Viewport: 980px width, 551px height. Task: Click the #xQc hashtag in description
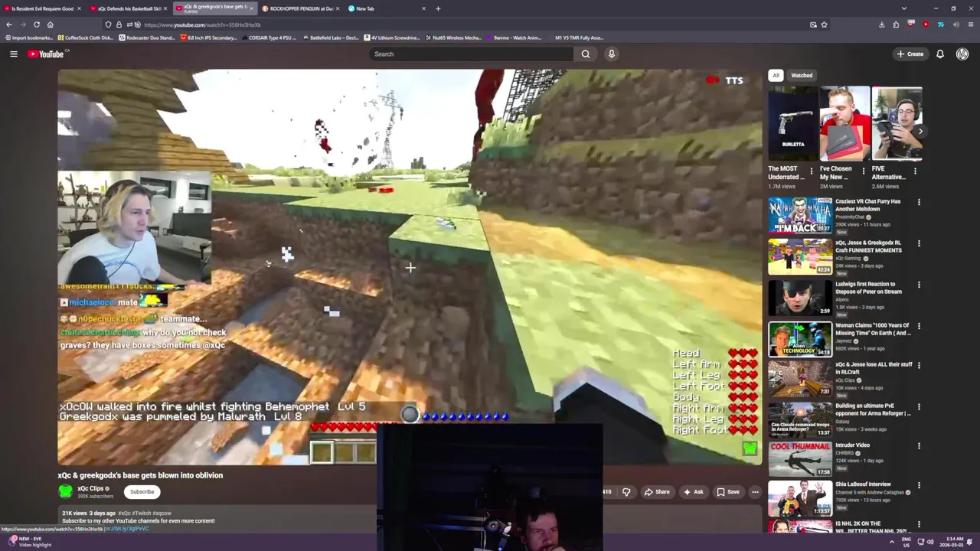coord(124,513)
